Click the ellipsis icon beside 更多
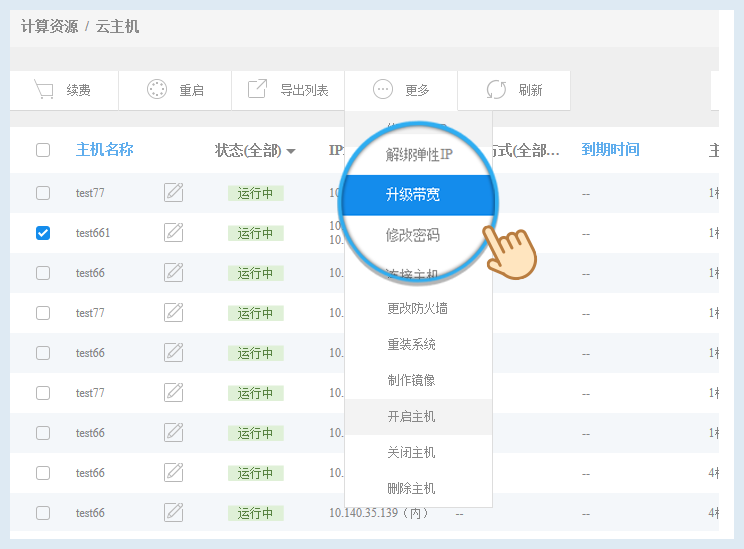 click(383, 90)
